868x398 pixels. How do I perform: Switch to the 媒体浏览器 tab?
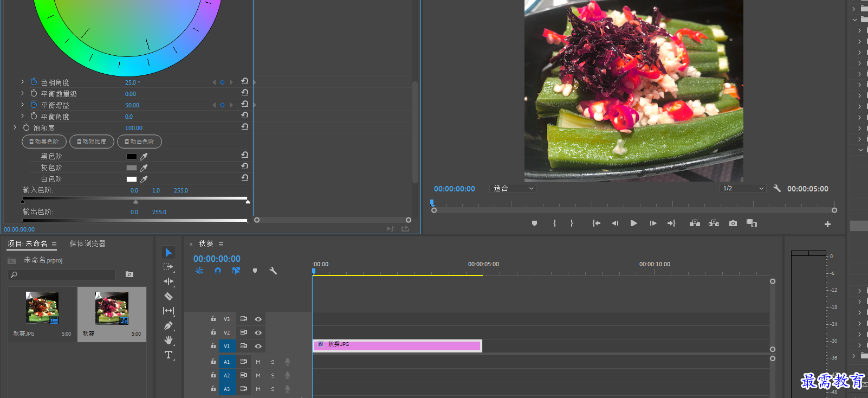coord(87,244)
